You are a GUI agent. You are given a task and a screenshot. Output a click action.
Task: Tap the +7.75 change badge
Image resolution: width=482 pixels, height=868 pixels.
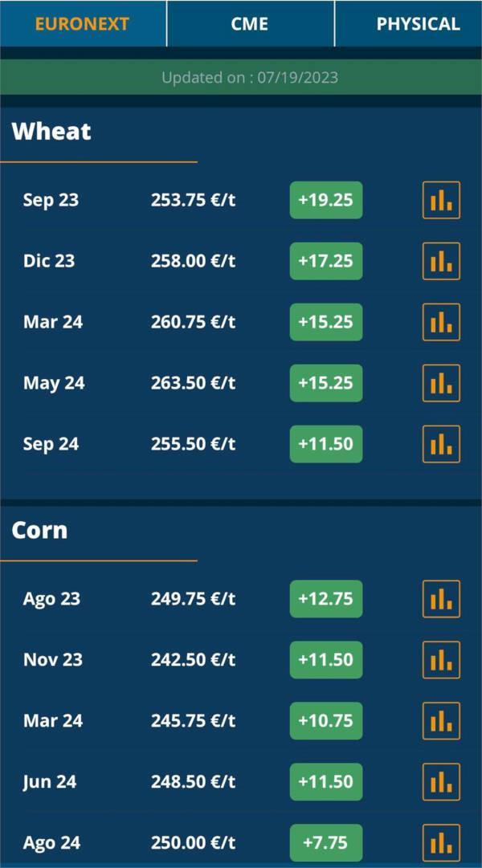point(325,843)
